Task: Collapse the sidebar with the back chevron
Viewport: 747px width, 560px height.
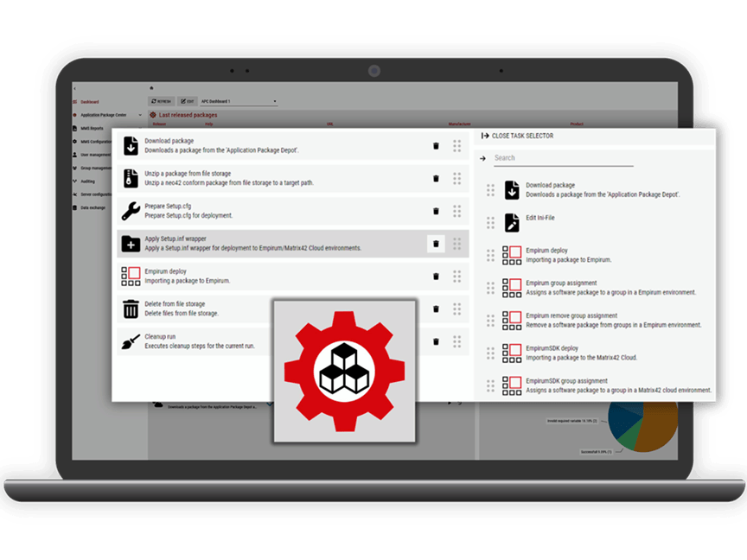Action: 75,88
